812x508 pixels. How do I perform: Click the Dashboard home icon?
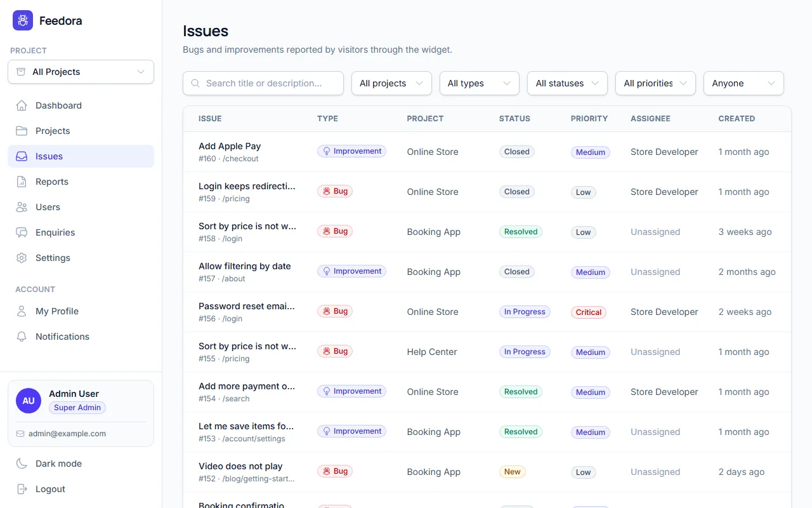(x=22, y=105)
